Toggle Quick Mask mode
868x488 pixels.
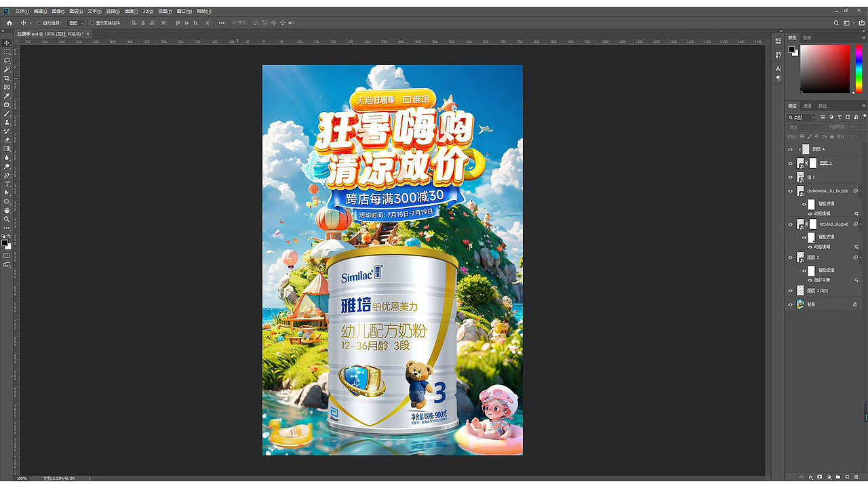click(7, 256)
